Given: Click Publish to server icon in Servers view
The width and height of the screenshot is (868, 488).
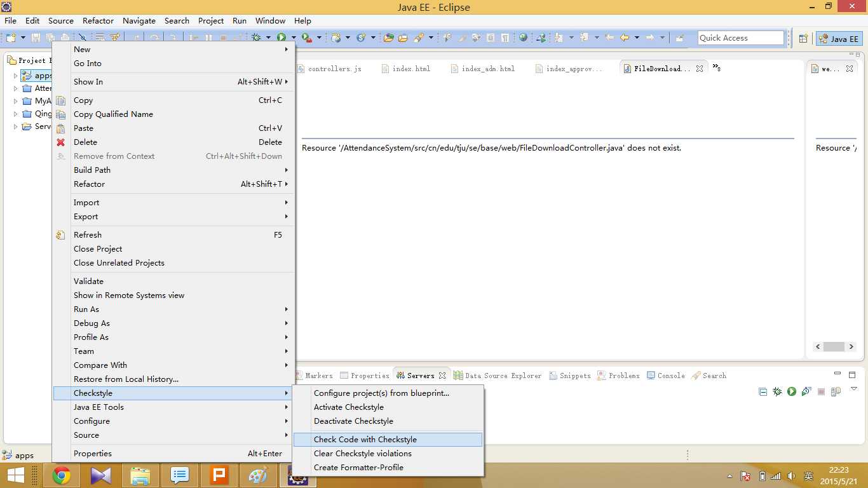Looking at the screenshot, I should coord(836,392).
